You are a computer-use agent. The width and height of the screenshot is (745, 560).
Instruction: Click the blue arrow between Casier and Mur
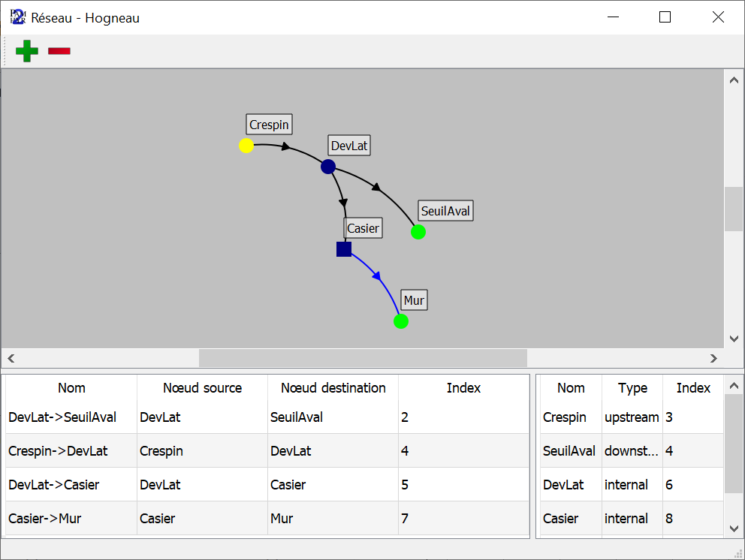click(x=377, y=277)
